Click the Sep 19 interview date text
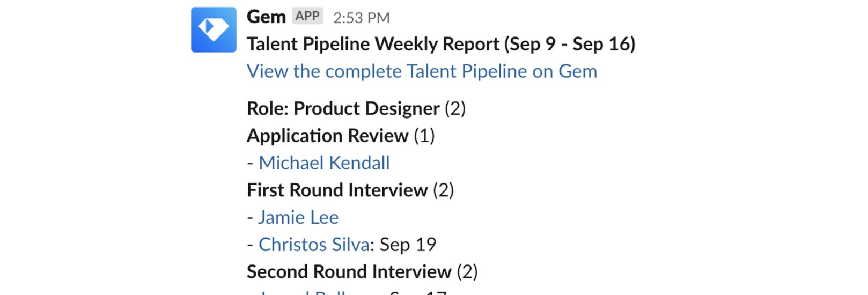 click(408, 245)
